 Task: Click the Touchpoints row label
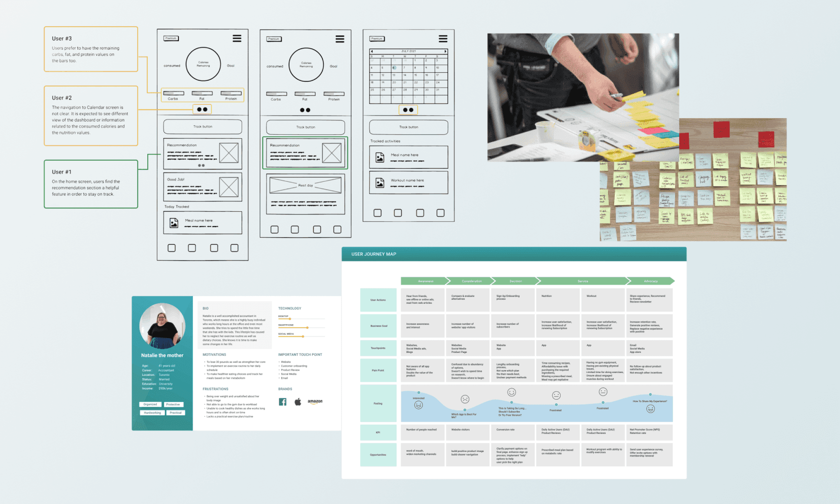pyautogui.click(x=378, y=348)
